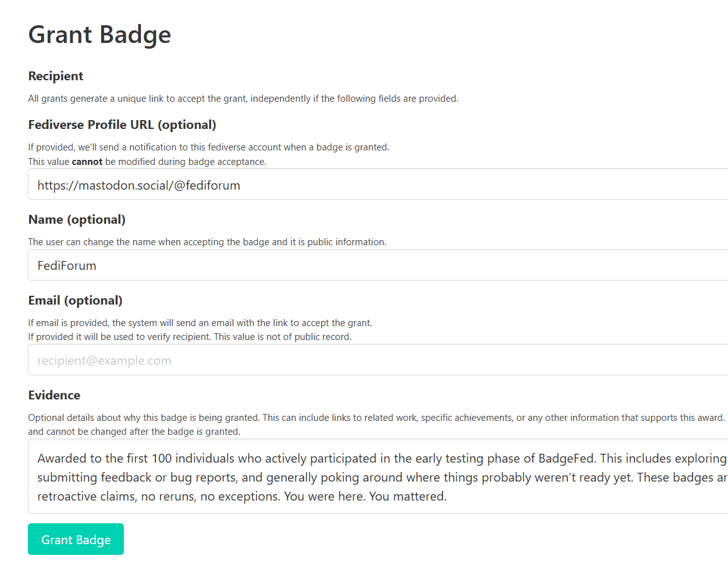Click the Evidence label

[x=54, y=395]
